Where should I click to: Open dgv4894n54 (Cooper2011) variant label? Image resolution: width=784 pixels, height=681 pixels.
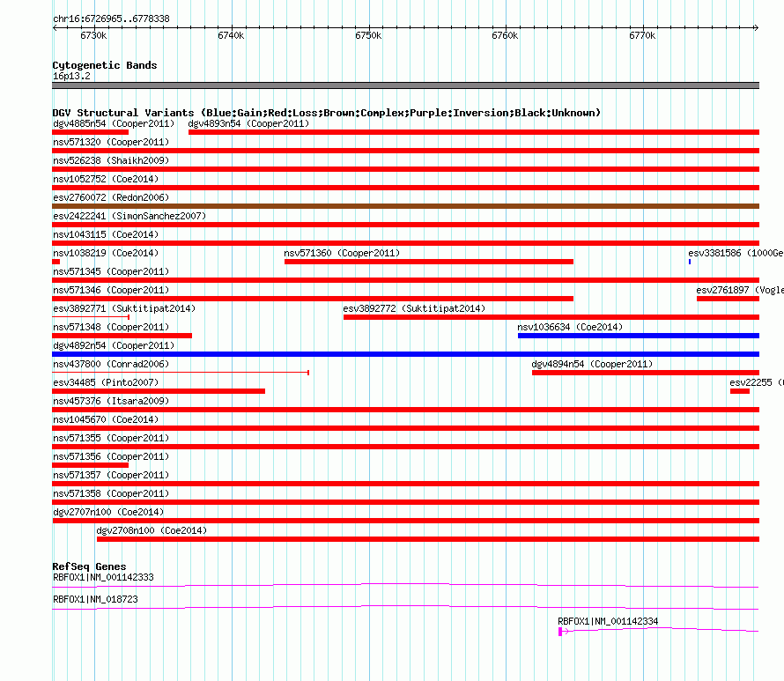pos(592,364)
